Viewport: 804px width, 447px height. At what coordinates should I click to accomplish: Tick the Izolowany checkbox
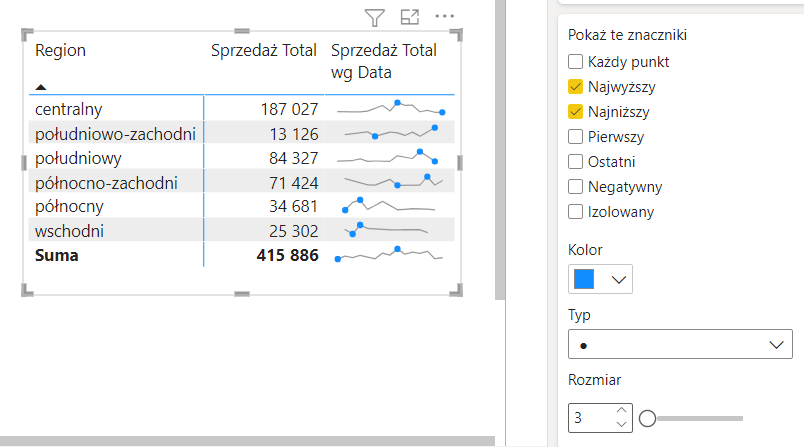(576, 212)
